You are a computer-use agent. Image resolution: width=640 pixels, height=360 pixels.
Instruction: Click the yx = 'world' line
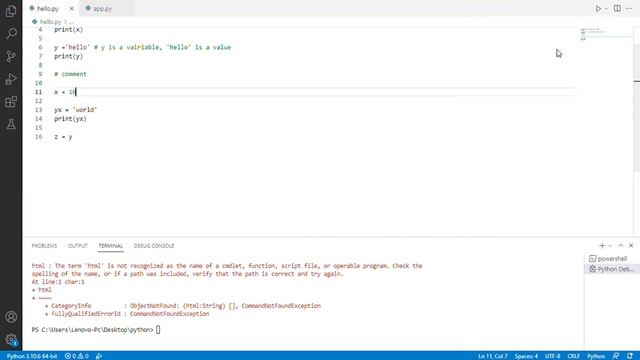[76, 110]
